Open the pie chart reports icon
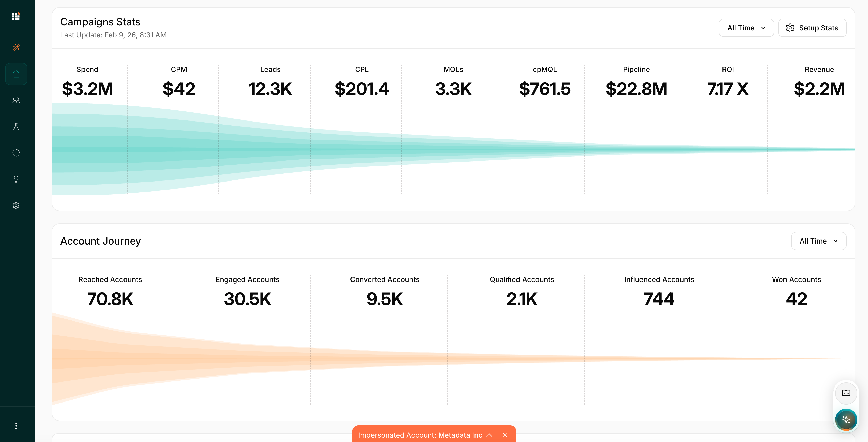The height and width of the screenshot is (442, 868). tap(16, 153)
